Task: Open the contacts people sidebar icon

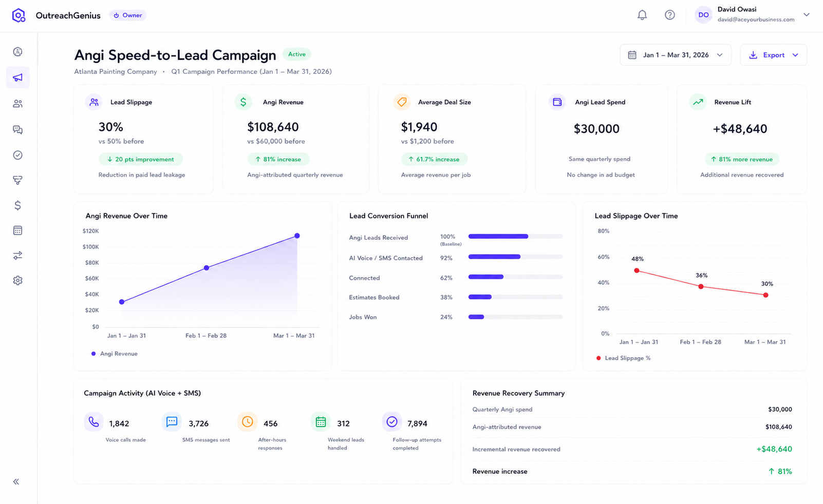Action: click(18, 104)
